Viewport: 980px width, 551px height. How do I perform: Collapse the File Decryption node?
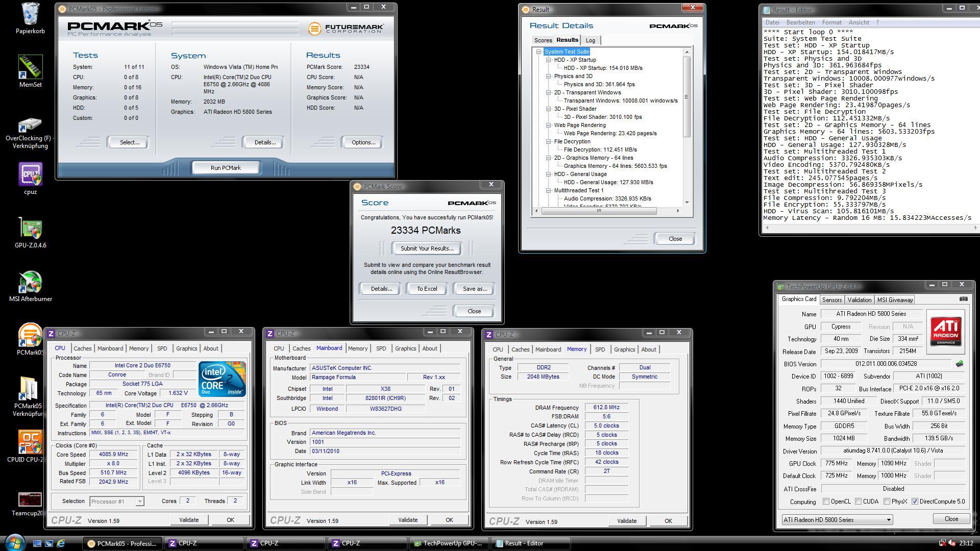tap(548, 141)
